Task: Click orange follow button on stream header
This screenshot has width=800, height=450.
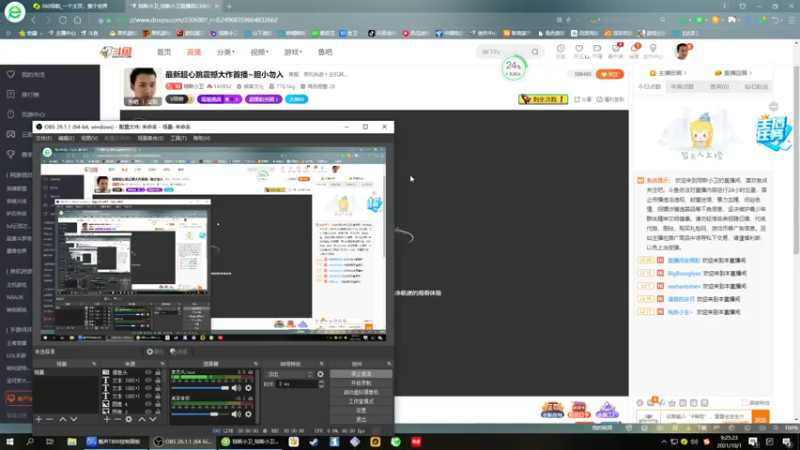Action: coord(610,74)
